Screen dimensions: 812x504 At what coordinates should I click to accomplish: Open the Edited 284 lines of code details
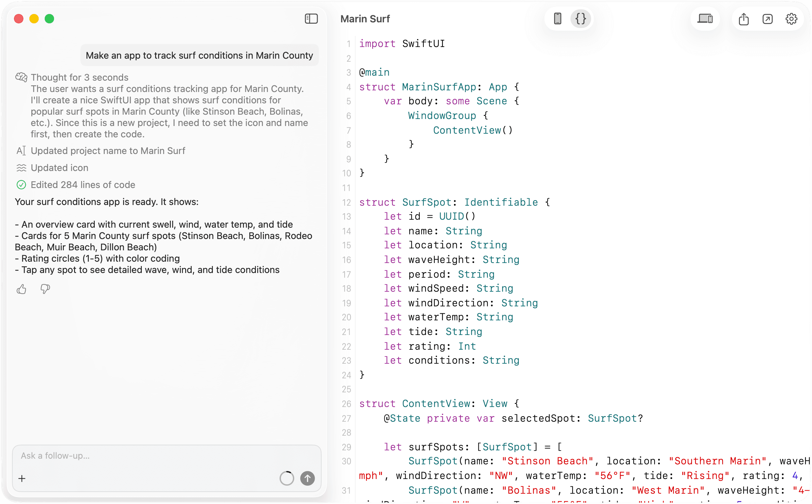click(83, 185)
